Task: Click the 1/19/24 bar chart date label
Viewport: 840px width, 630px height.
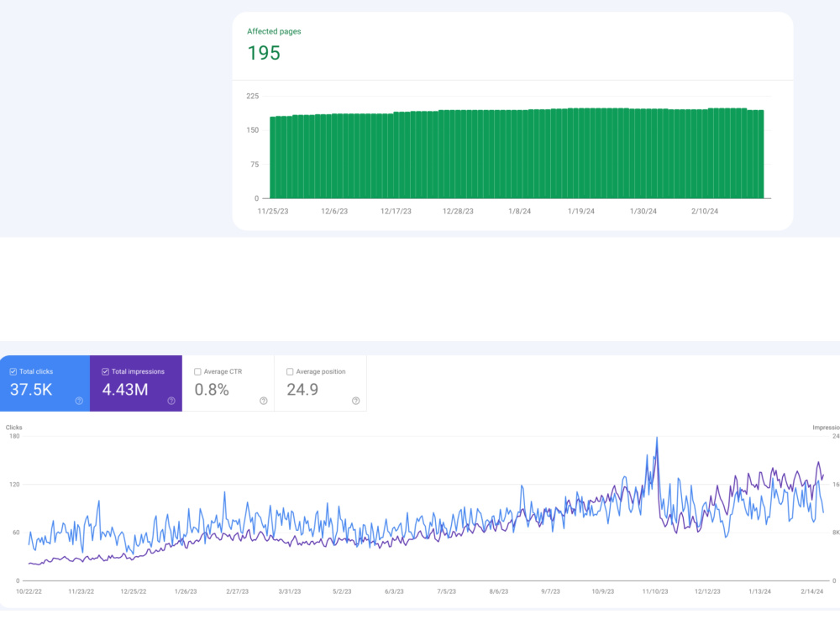Action: click(x=581, y=211)
